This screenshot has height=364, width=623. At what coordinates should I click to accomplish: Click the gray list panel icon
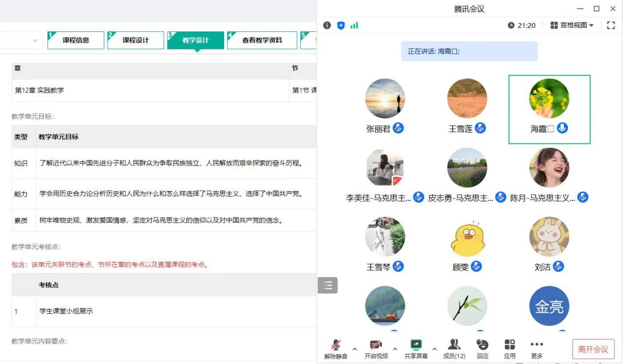click(328, 285)
